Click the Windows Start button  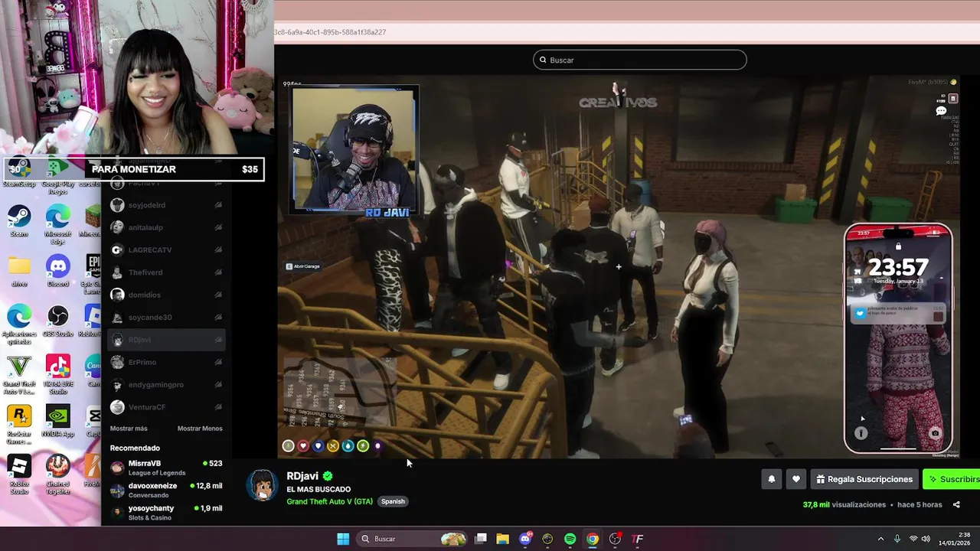(343, 539)
